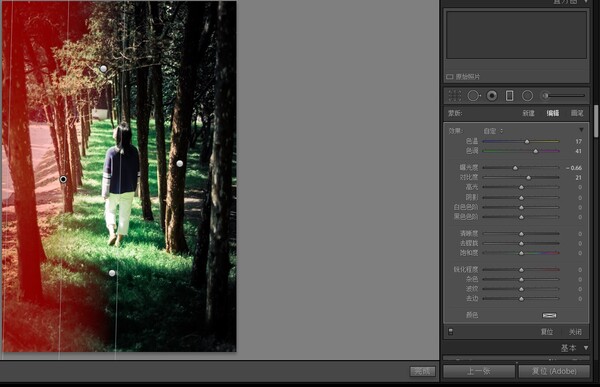This screenshot has width=600, height=387.
Task: Select the spot removal tool
Action: pos(474,96)
